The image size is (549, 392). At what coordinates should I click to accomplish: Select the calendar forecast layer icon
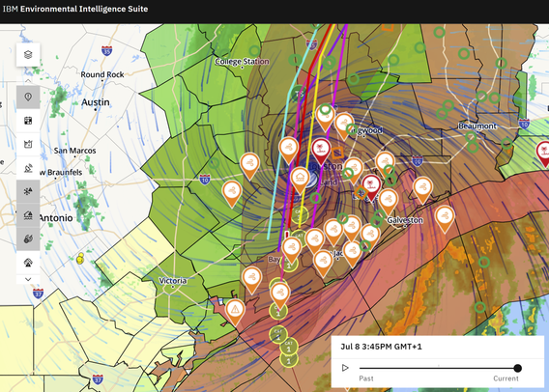(x=28, y=121)
